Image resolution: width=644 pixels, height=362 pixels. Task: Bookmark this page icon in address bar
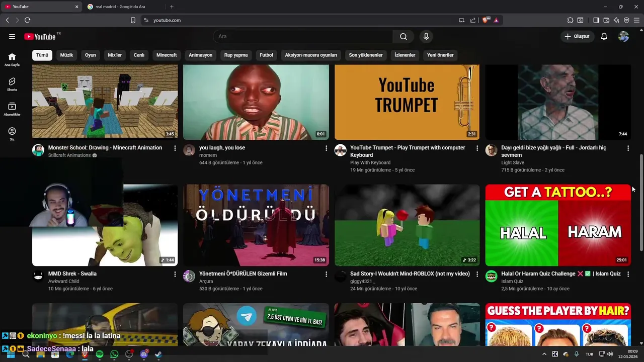pyautogui.click(x=133, y=20)
